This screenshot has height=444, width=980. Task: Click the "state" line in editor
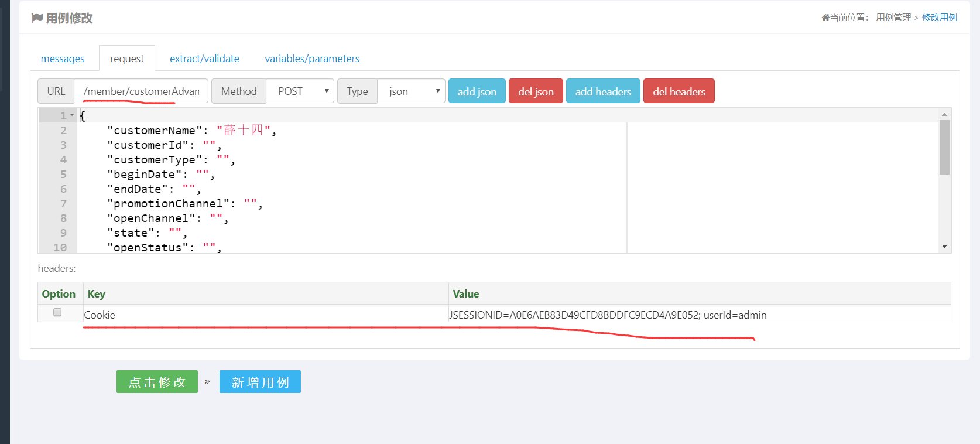click(147, 233)
